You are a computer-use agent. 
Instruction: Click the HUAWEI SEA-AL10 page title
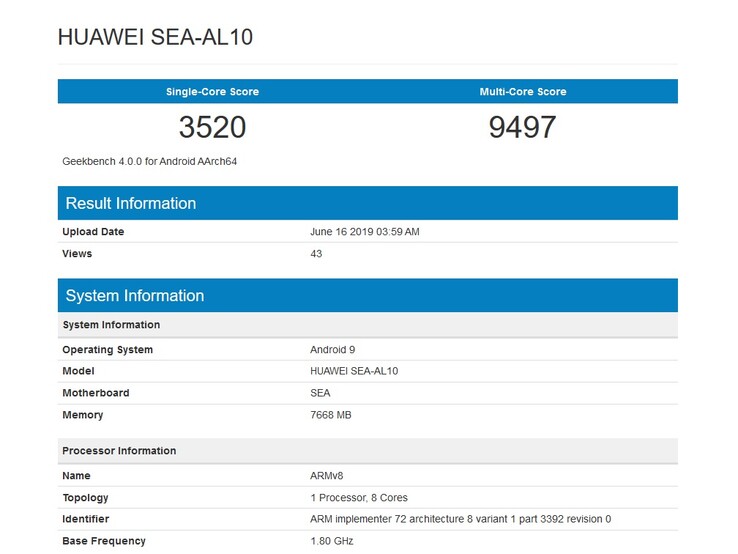coord(155,37)
